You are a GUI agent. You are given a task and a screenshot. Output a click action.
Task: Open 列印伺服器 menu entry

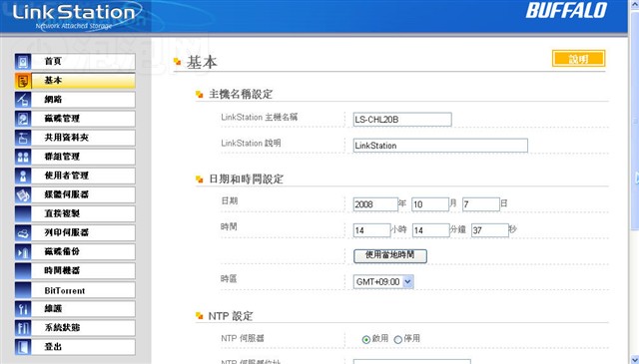pyautogui.click(x=83, y=233)
